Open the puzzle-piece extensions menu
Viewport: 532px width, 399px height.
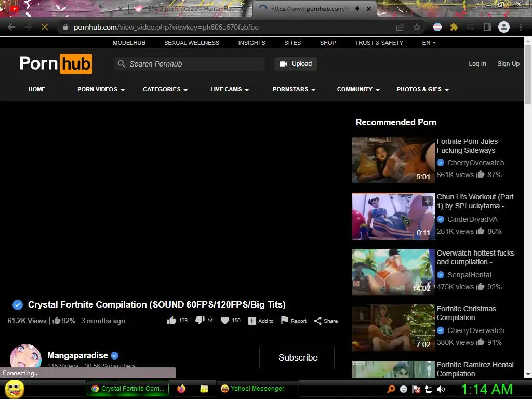pos(454,27)
